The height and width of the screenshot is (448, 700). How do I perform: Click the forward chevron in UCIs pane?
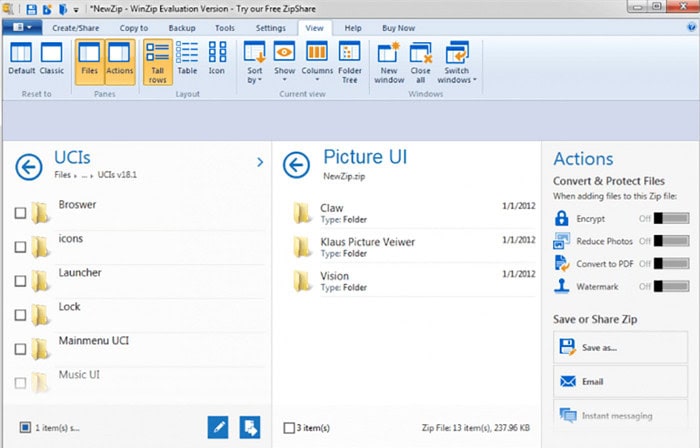pyautogui.click(x=260, y=162)
